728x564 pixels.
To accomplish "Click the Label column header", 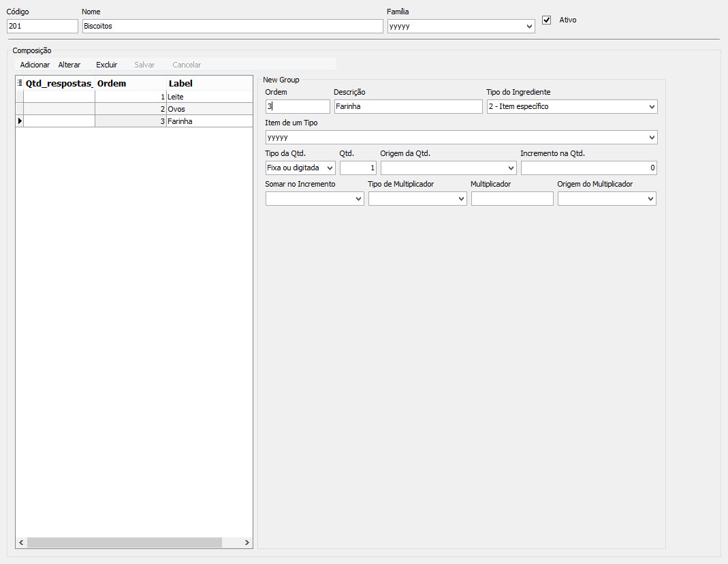I will click(x=209, y=84).
